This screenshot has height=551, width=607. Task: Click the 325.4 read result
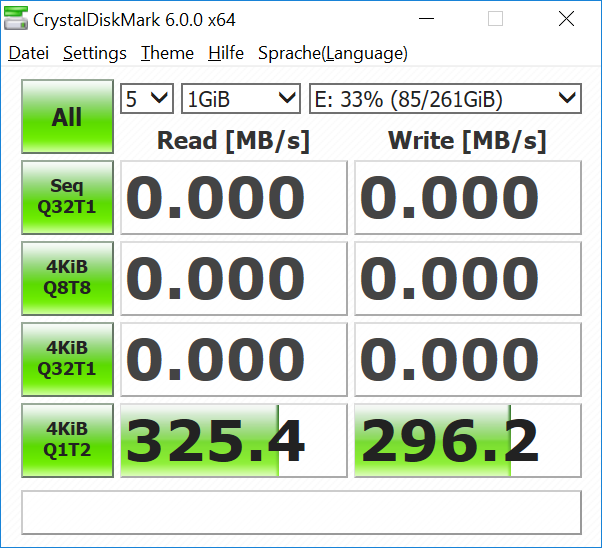[x=234, y=440]
